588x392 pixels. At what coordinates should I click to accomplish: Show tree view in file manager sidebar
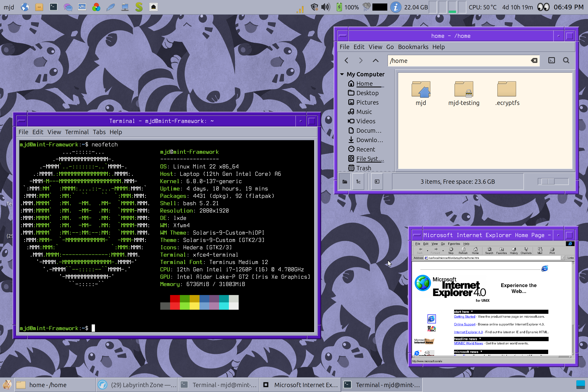(359, 182)
